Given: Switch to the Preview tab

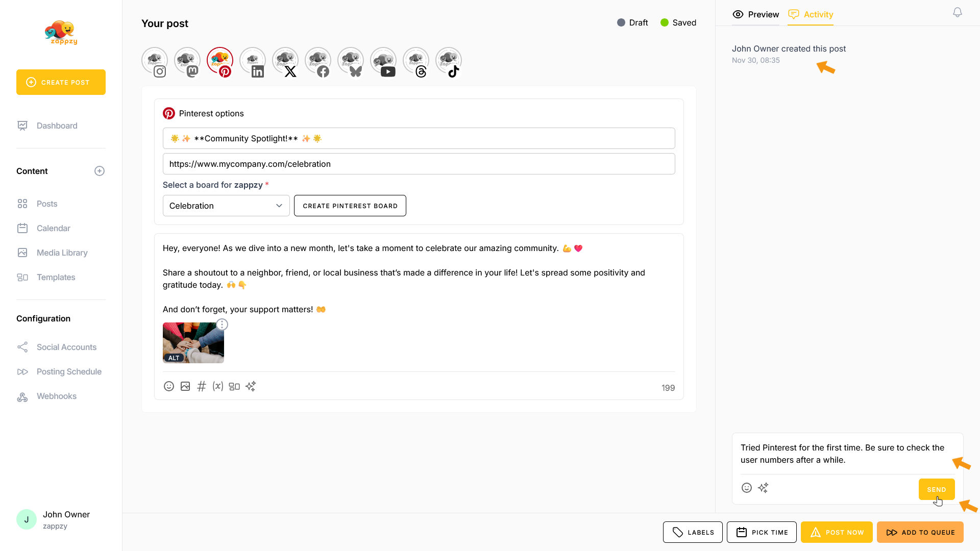Looking at the screenshot, I should point(756,14).
